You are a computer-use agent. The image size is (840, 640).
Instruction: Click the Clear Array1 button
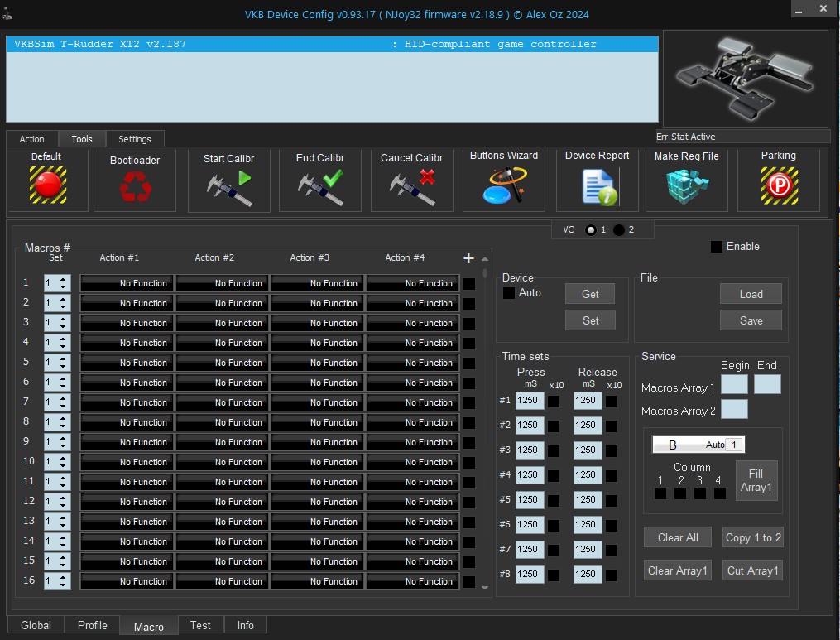(678, 570)
